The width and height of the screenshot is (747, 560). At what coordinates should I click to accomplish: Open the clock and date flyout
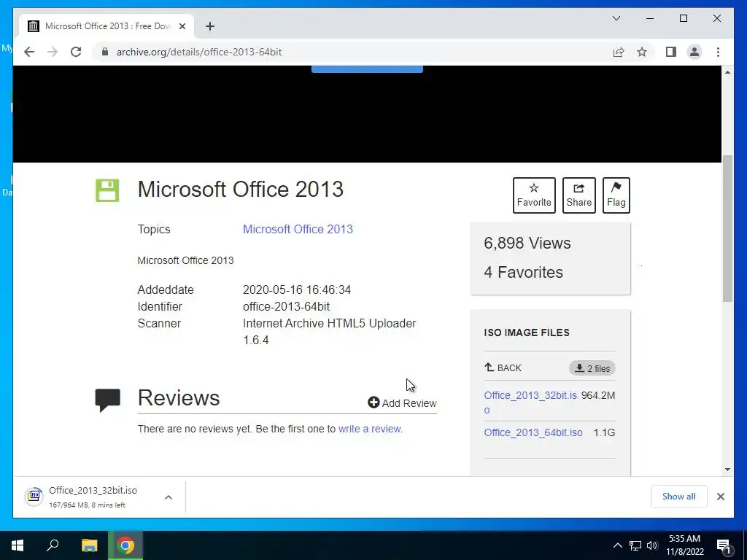click(x=684, y=545)
